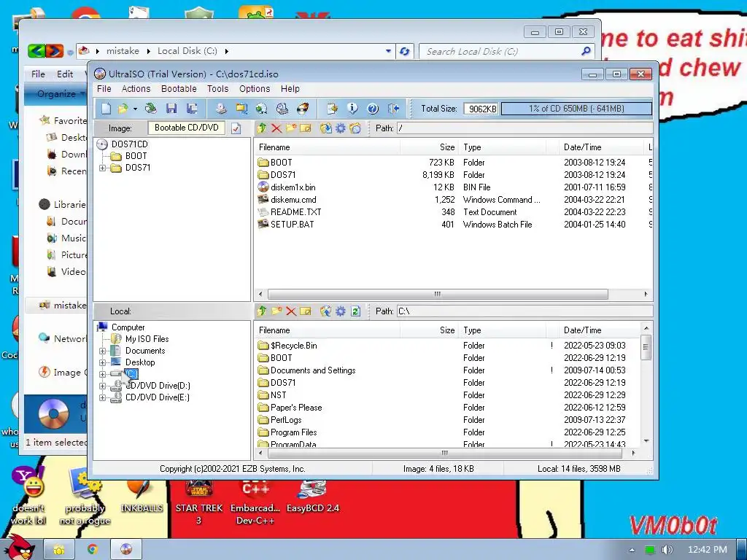Open the Options menu
This screenshot has width=747, height=560.
[x=255, y=88]
